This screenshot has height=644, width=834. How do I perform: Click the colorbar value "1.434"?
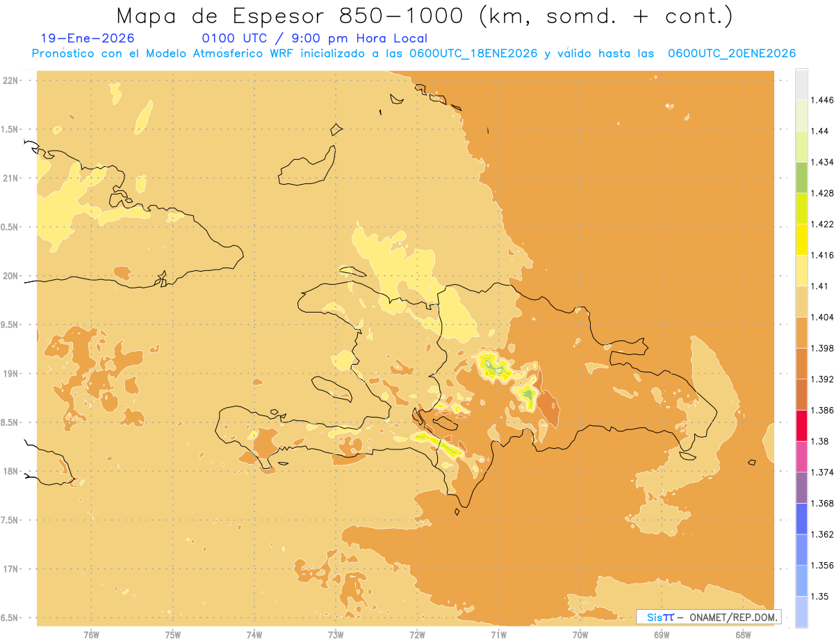tap(821, 162)
